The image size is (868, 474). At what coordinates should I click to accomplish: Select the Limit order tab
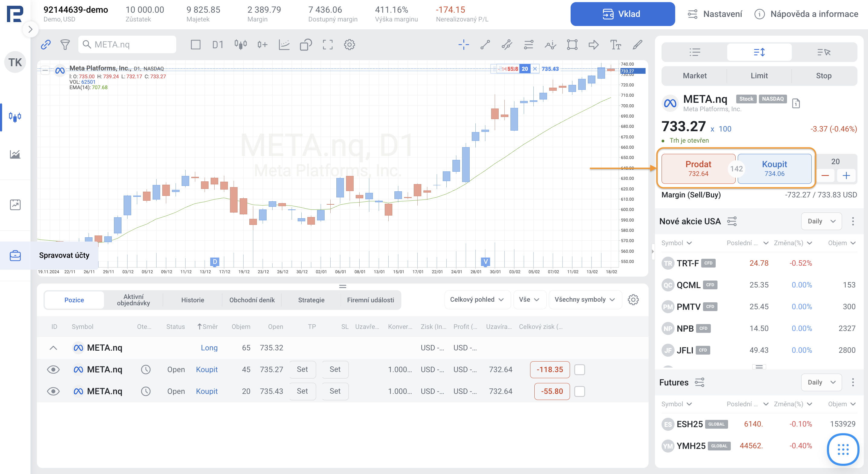759,76
